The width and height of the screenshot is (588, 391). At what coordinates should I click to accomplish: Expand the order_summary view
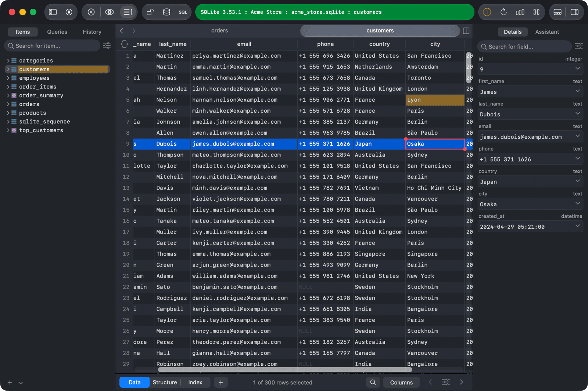(8, 95)
